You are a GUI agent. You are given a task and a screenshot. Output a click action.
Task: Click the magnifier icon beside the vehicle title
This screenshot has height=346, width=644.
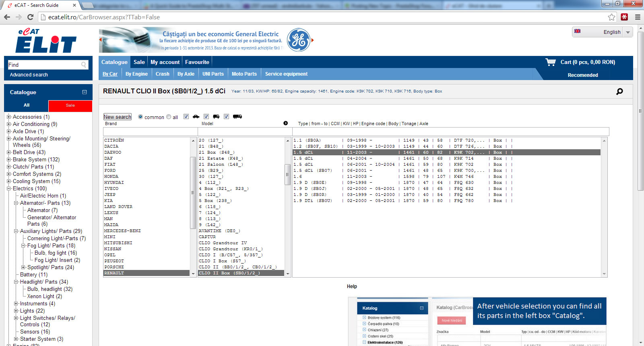619,91
